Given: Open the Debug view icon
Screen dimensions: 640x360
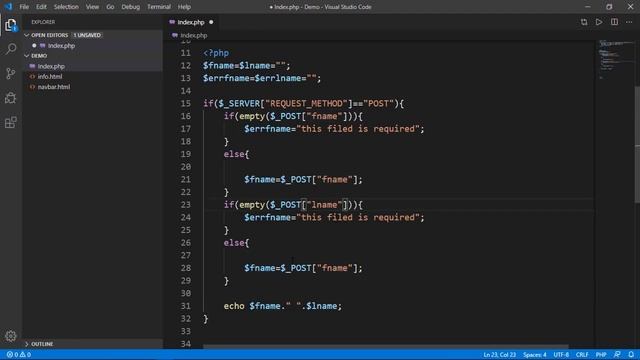Looking at the screenshot, I should [11, 98].
